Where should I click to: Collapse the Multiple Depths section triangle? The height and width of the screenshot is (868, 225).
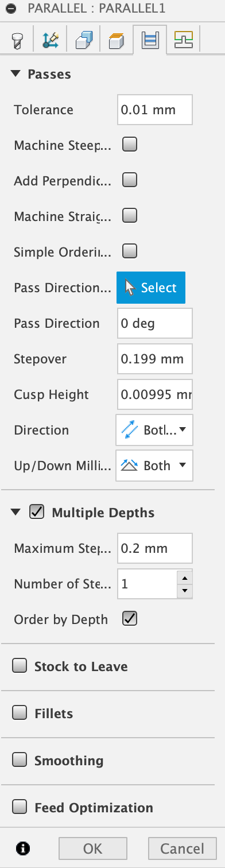coord(16,512)
